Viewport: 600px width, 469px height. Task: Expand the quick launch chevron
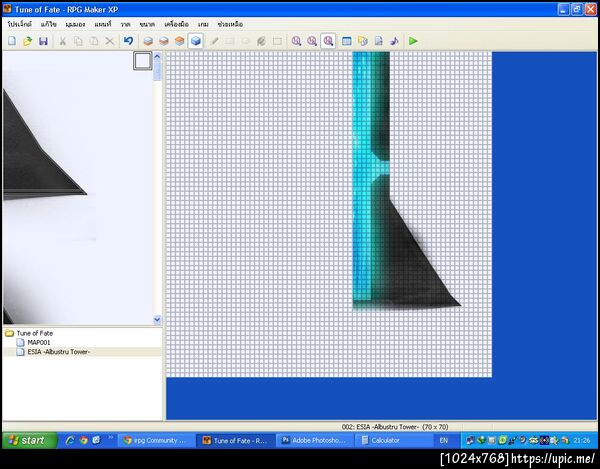tap(111, 437)
